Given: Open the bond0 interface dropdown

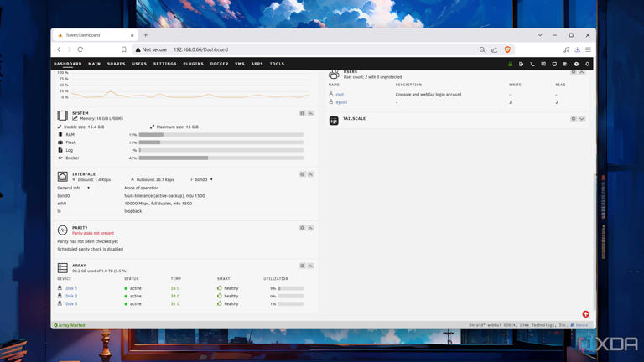Looking at the screenshot, I should (204, 179).
